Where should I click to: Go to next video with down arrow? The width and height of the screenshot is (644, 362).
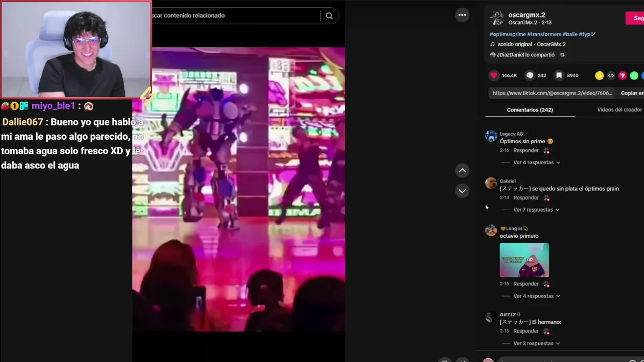[x=462, y=191]
